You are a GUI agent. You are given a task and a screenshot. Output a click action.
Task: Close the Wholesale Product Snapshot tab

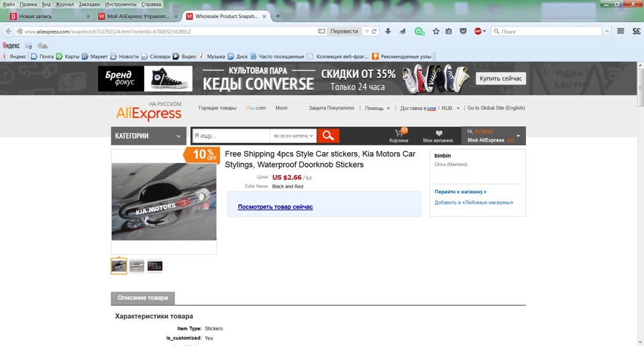(x=264, y=16)
